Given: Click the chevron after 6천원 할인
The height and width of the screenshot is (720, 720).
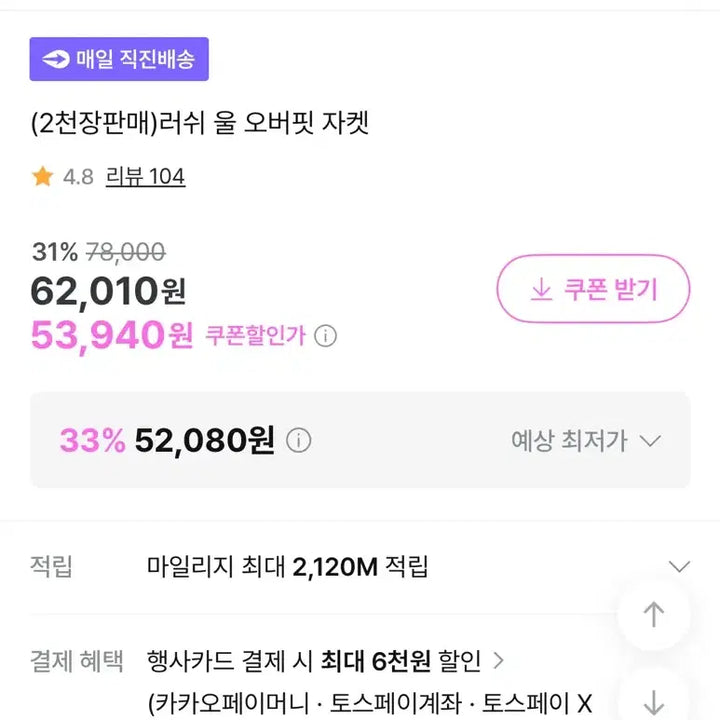Looking at the screenshot, I should tap(499, 661).
